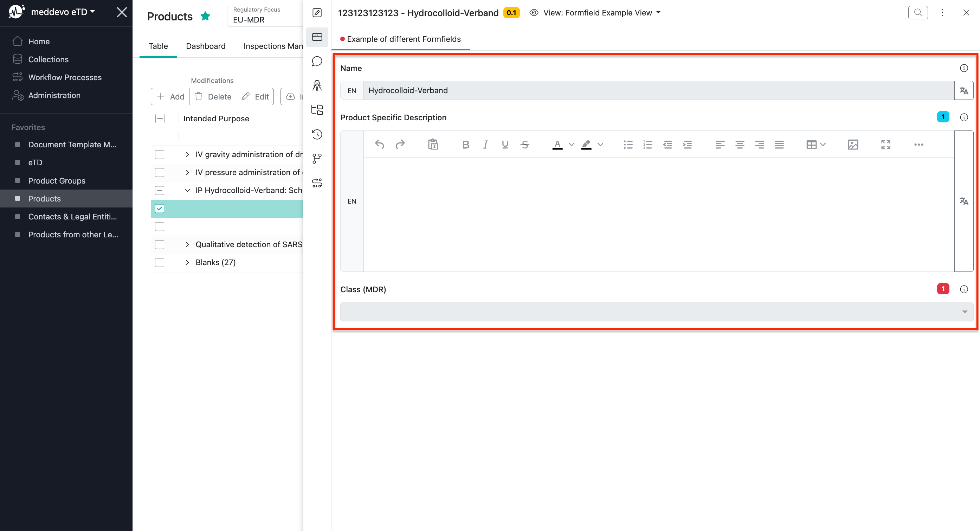Go to Home in sidebar
980x531 pixels.
(x=39, y=41)
